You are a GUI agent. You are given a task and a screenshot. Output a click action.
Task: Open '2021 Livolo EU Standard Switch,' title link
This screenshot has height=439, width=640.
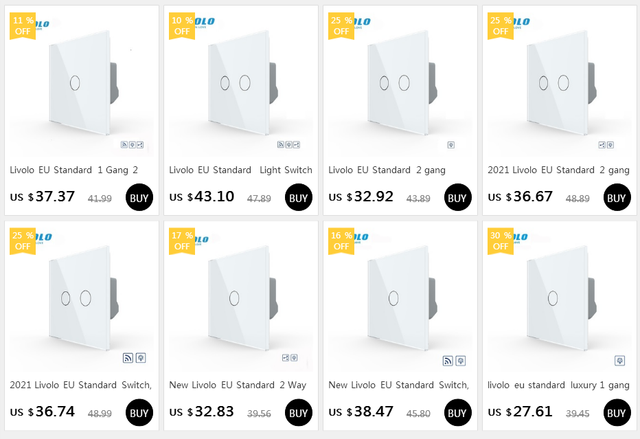tap(81, 385)
